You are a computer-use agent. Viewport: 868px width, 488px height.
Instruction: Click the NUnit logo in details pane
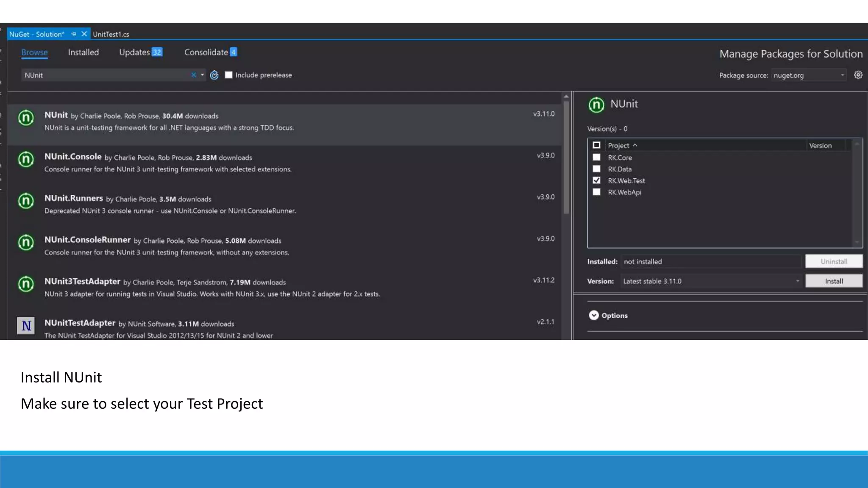596,105
